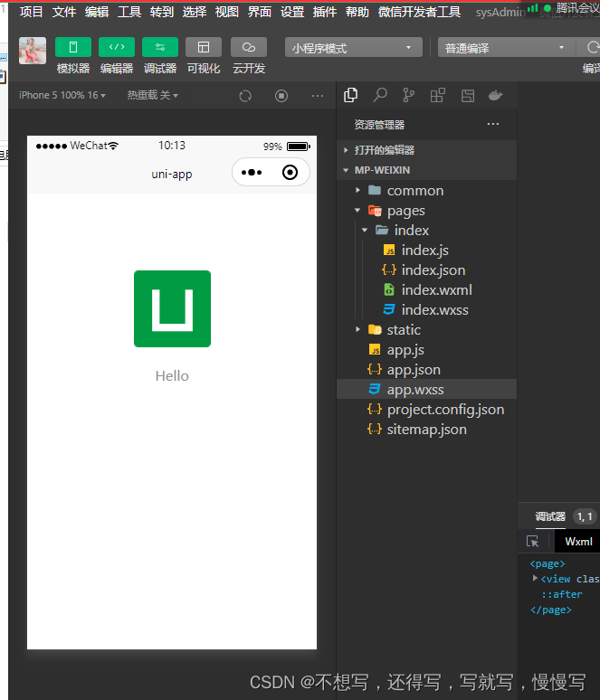Expand the 打开的编辑器 section
The width and height of the screenshot is (600, 700).
point(426,150)
